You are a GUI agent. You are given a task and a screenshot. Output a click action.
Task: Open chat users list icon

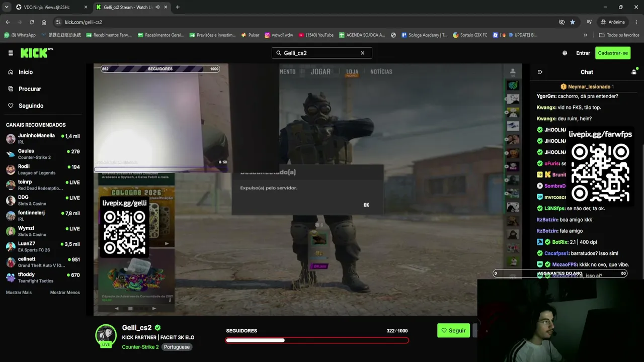[634, 72]
